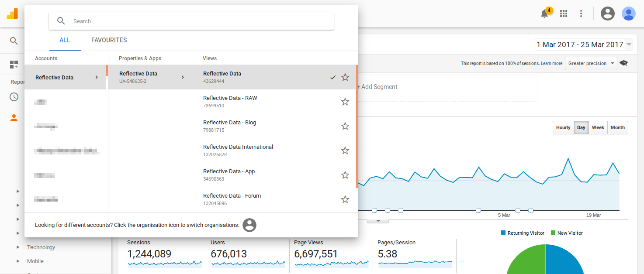Star the Reflective Data - Forum view
Screen dimensions: 644x274
345,199
